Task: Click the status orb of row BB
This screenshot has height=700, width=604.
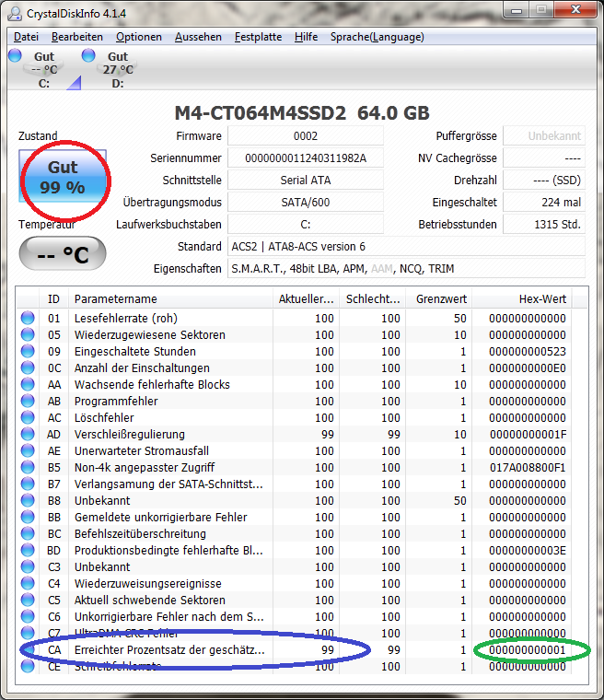Action: [x=28, y=517]
